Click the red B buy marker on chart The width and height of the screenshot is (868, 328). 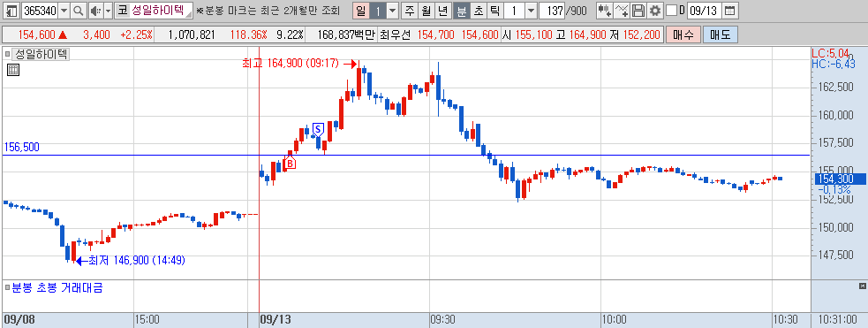pos(290,163)
